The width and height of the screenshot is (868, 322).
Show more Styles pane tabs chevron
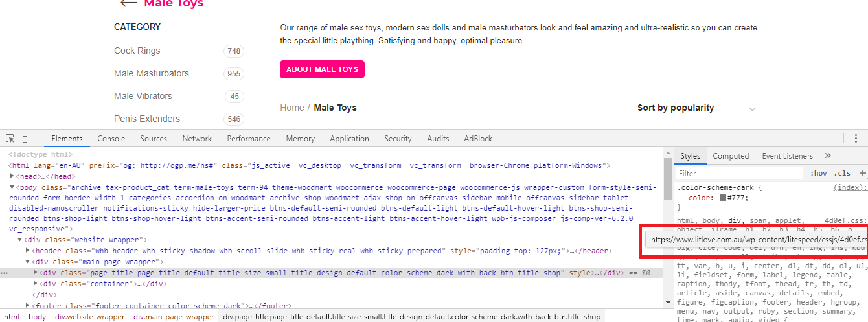828,155
